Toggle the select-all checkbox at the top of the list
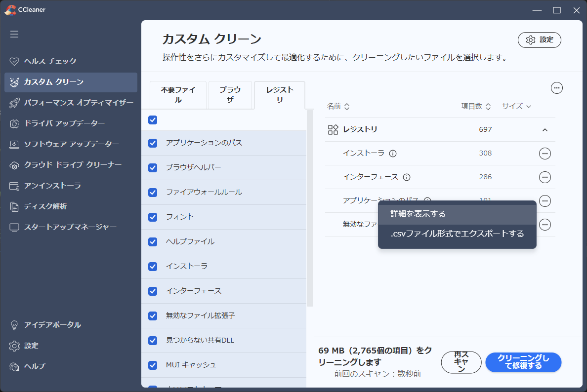This screenshot has width=587, height=392. (x=153, y=120)
